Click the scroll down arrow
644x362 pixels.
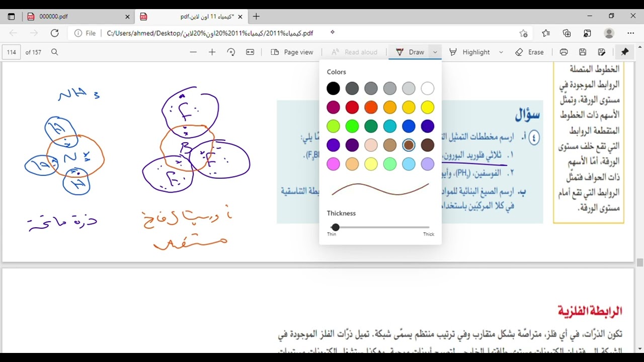pyautogui.click(x=640, y=348)
